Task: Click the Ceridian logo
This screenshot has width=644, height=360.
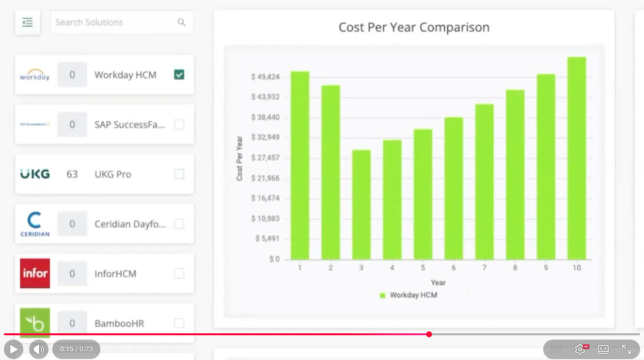Action: click(x=35, y=224)
